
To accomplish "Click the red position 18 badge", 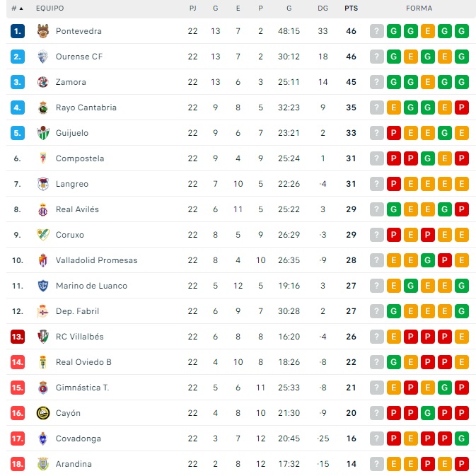I will click(18, 464).
